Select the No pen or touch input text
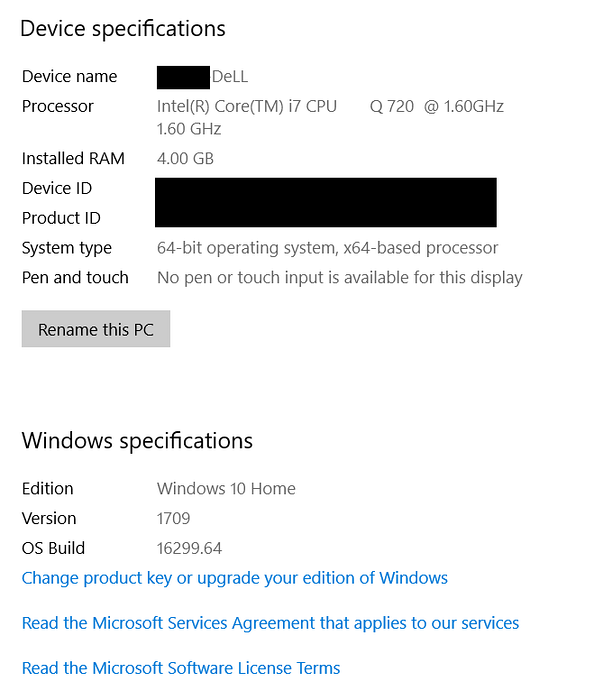603x700 pixels. tap(339, 277)
